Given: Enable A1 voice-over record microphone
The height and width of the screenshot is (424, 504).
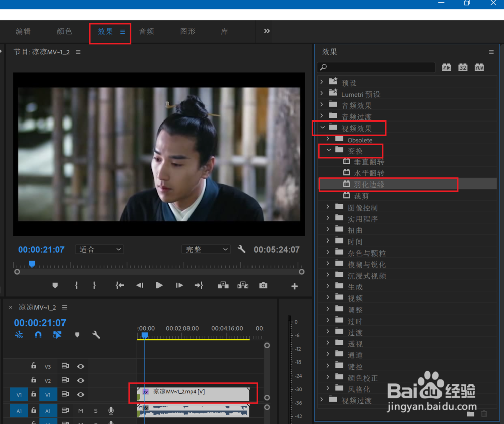Looking at the screenshot, I should (x=111, y=411).
